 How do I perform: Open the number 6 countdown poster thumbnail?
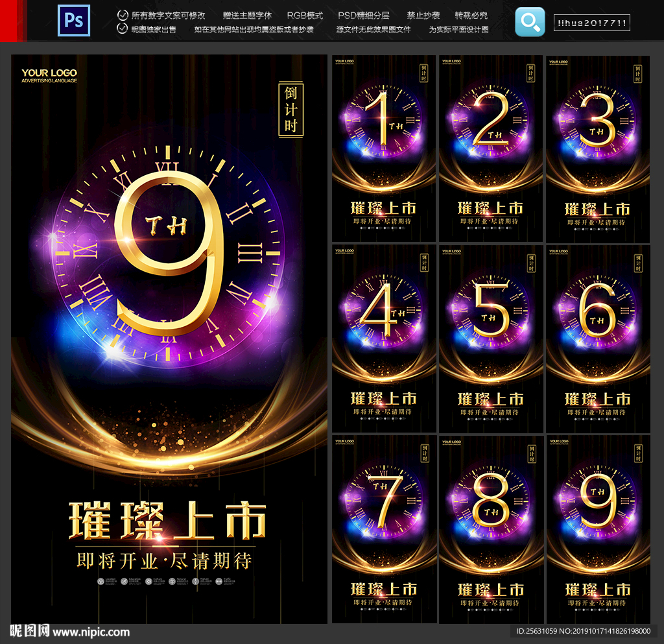tap(598, 339)
